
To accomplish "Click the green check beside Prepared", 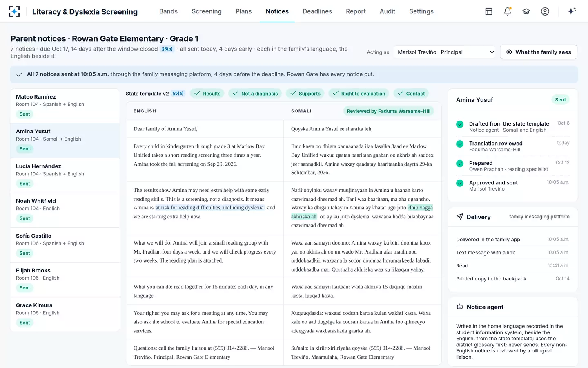I will point(460,164).
